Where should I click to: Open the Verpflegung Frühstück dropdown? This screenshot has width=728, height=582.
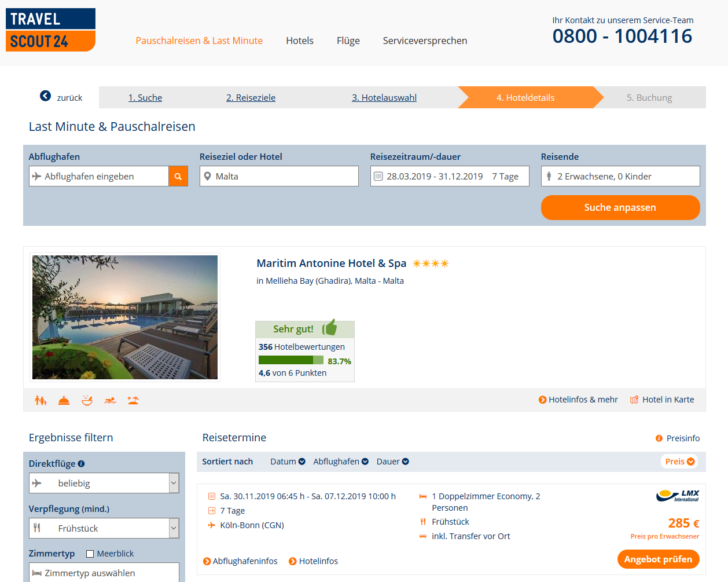tap(104, 528)
